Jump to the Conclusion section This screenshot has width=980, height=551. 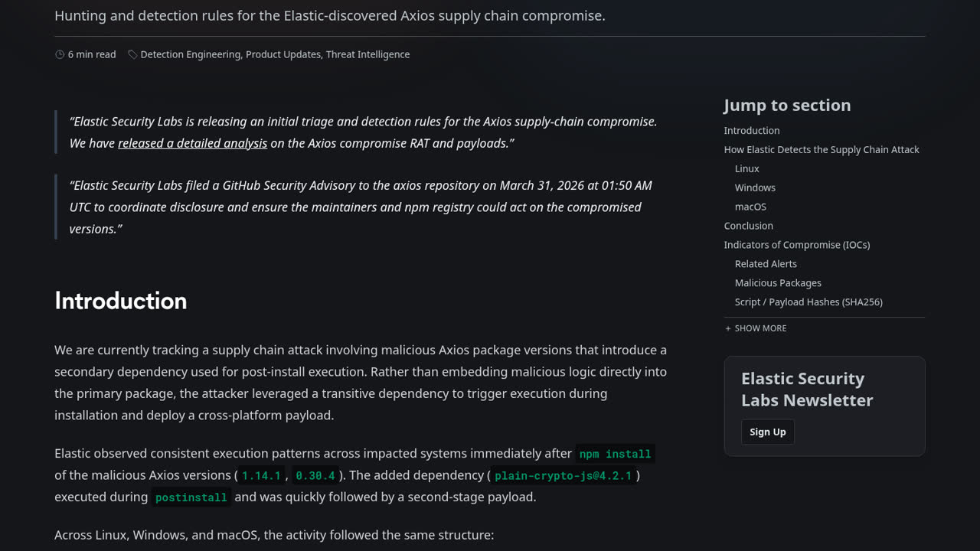pyautogui.click(x=749, y=226)
